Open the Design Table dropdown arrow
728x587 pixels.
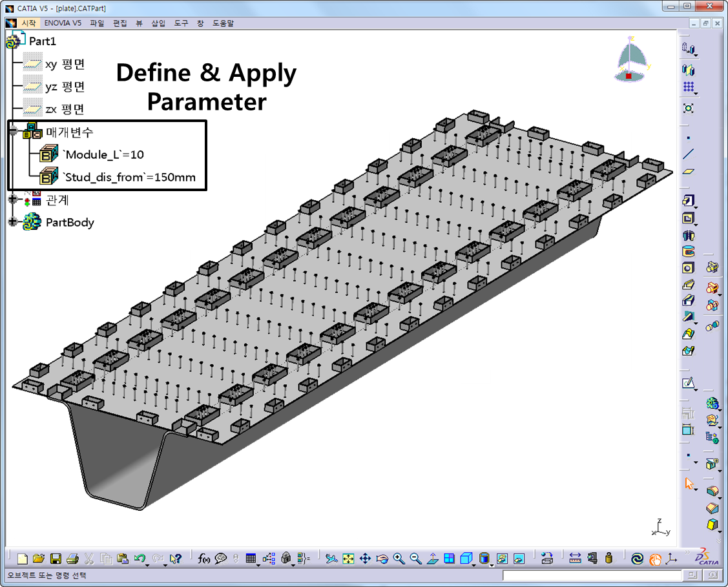[x=259, y=565]
